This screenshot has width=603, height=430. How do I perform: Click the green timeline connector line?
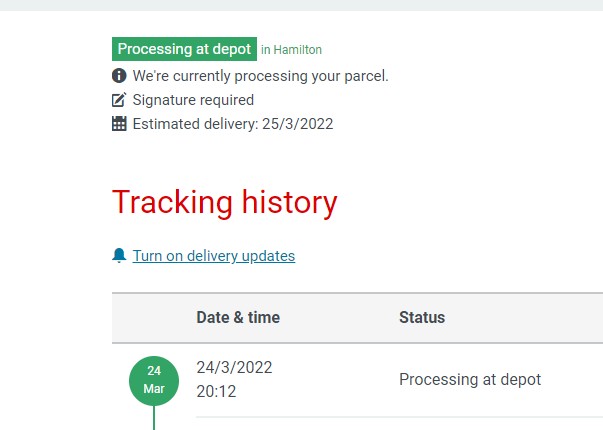tap(154, 418)
